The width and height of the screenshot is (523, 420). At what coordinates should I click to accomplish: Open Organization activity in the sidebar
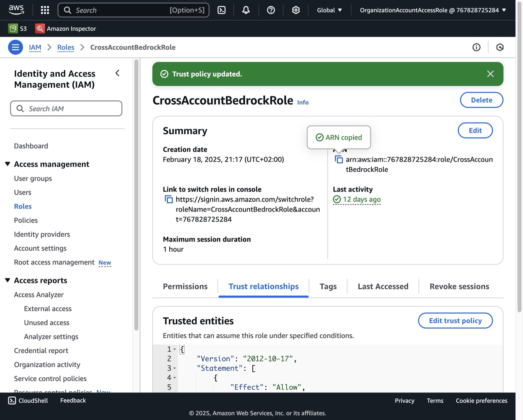(47, 364)
